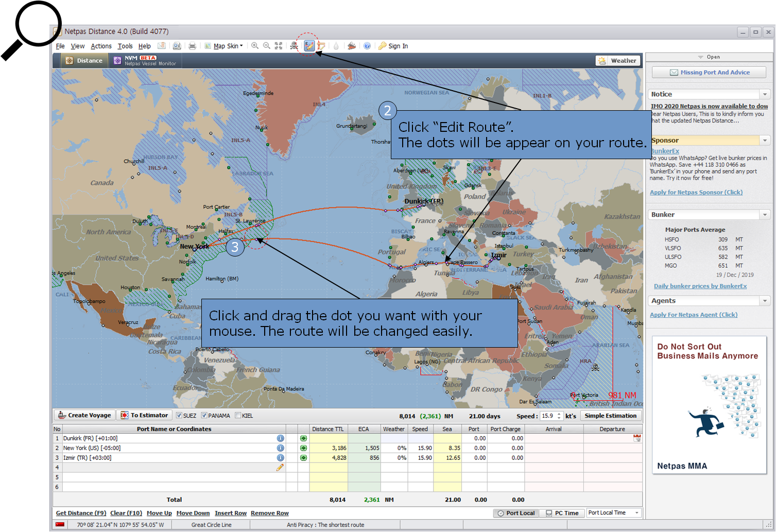Open the View menu
Viewport: 776px width, 532px height.
tap(78, 46)
